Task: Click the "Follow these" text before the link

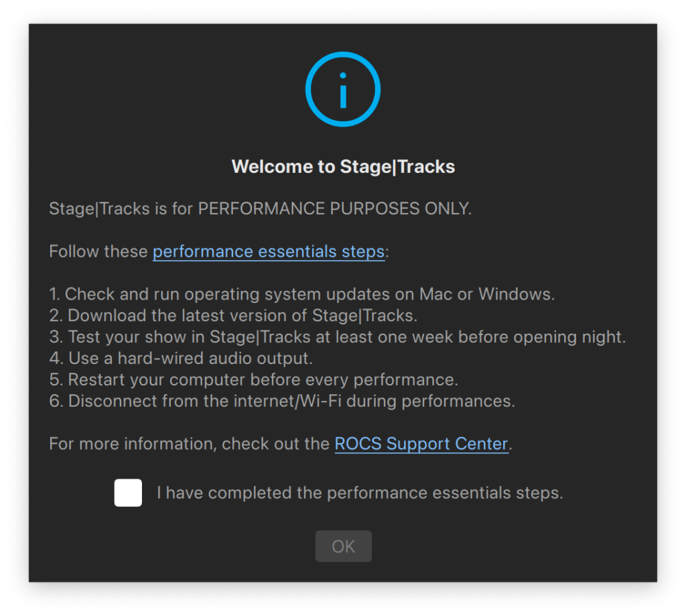Action: (x=98, y=252)
